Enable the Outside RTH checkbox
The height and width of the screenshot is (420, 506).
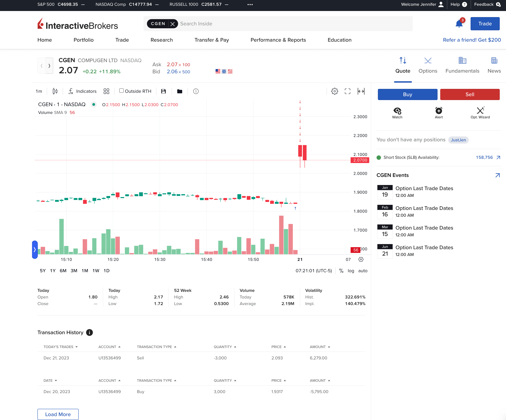[x=122, y=91]
